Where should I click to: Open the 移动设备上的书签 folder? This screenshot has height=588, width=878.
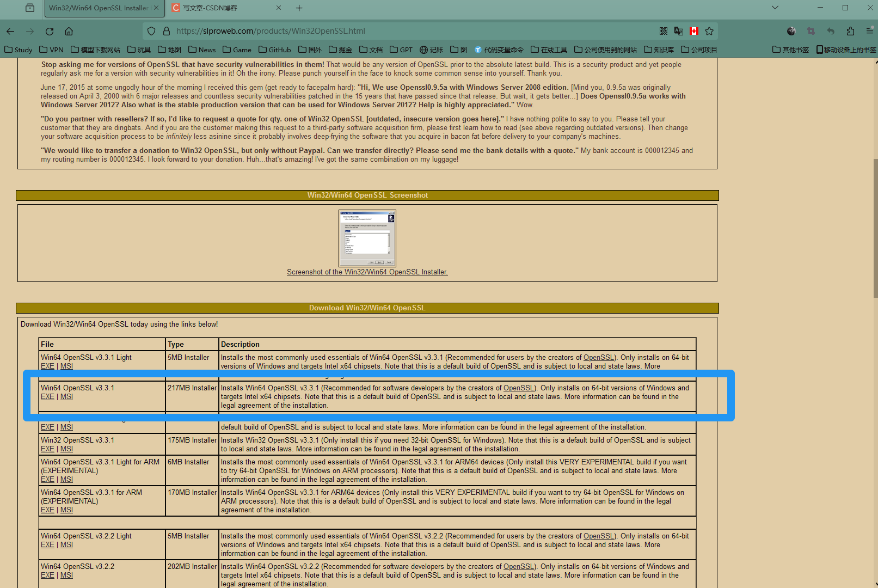[x=846, y=50]
